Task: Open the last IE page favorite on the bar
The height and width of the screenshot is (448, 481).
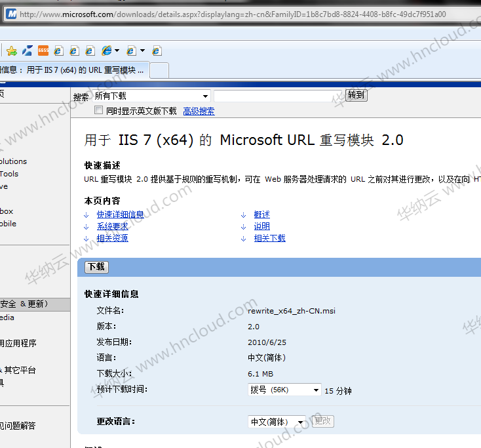Action: click(x=157, y=51)
